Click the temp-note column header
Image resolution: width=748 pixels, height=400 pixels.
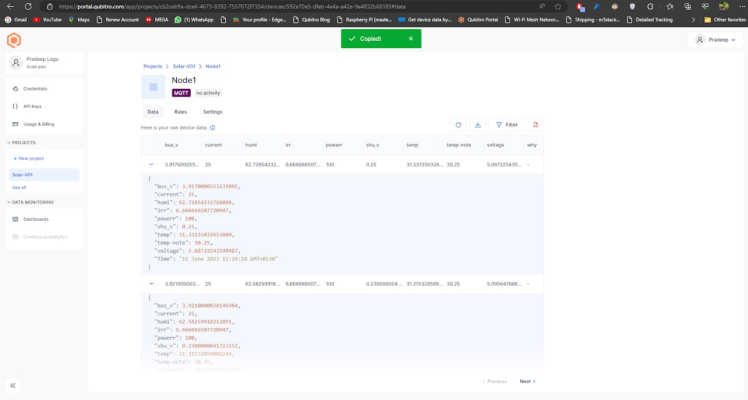(458, 145)
